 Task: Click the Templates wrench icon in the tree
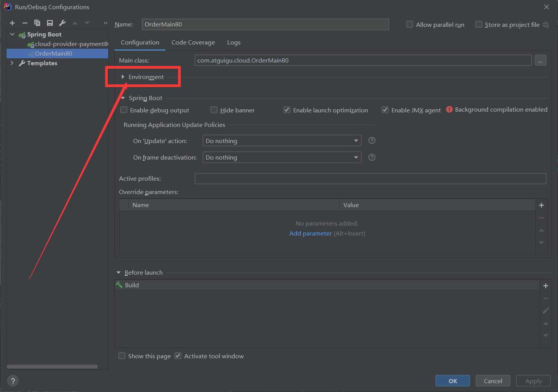pos(22,63)
